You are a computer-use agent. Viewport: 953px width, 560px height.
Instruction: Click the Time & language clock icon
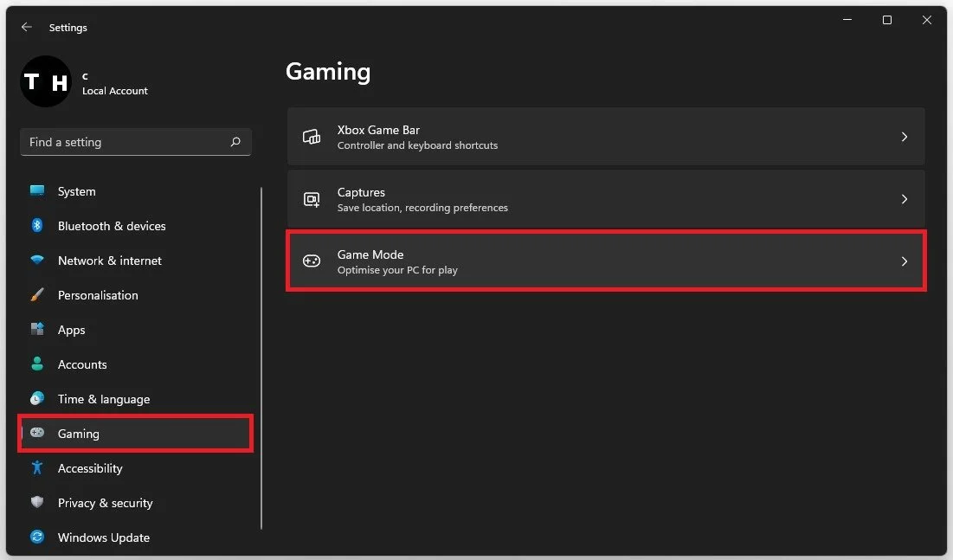(37, 399)
